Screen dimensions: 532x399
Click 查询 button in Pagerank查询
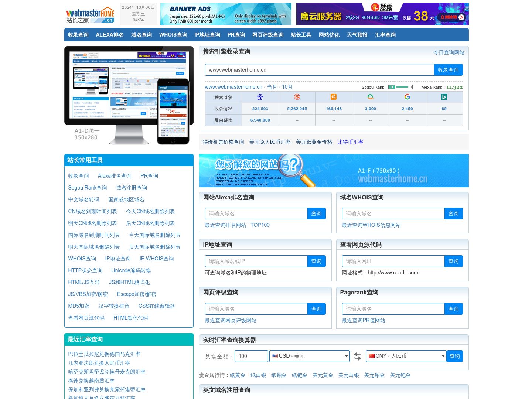pyautogui.click(x=453, y=309)
